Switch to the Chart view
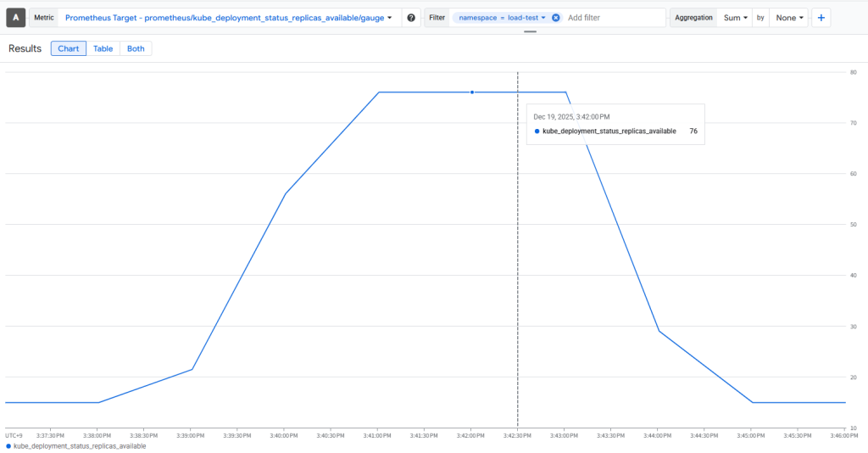The height and width of the screenshot is (453, 868). pyautogui.click(x=69, y=49)
